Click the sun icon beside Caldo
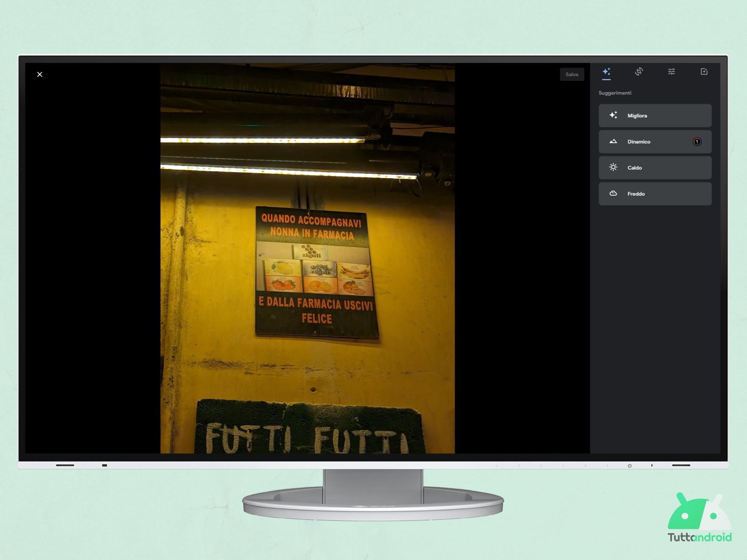 pos(613,167)
